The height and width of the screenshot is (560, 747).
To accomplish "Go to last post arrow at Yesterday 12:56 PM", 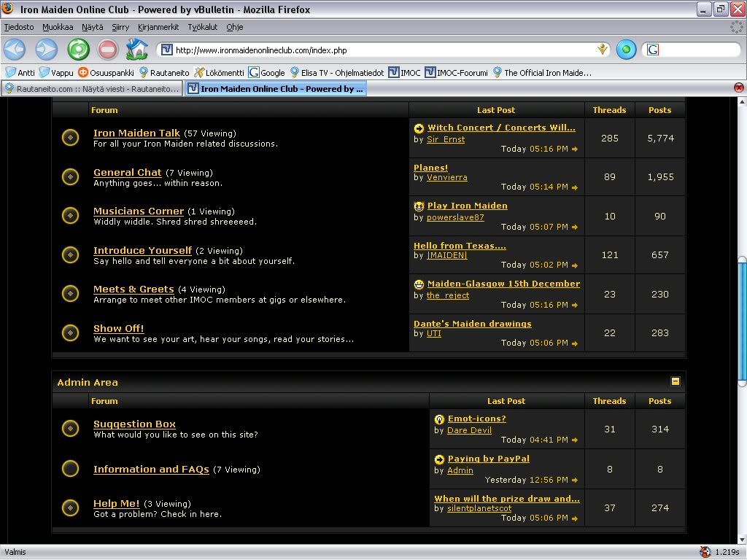I will click(x=575, y=480).
